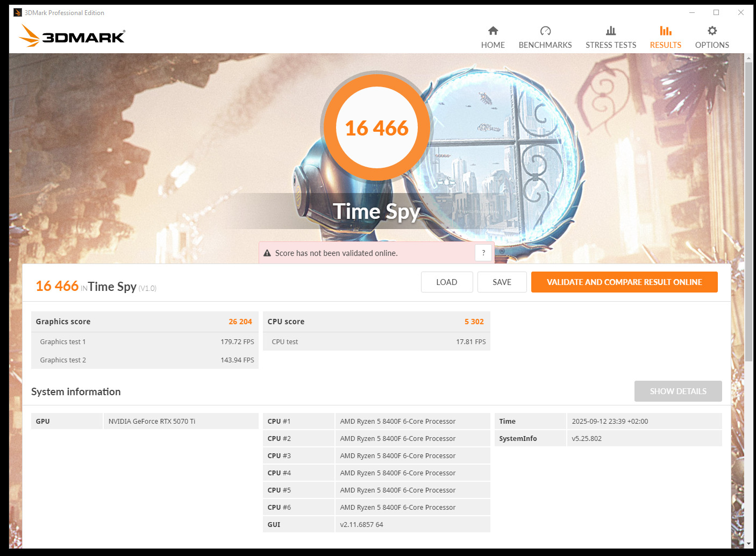Maximize the 3DMark window
This screenshot has width=756, height=556.
[716, 12]
